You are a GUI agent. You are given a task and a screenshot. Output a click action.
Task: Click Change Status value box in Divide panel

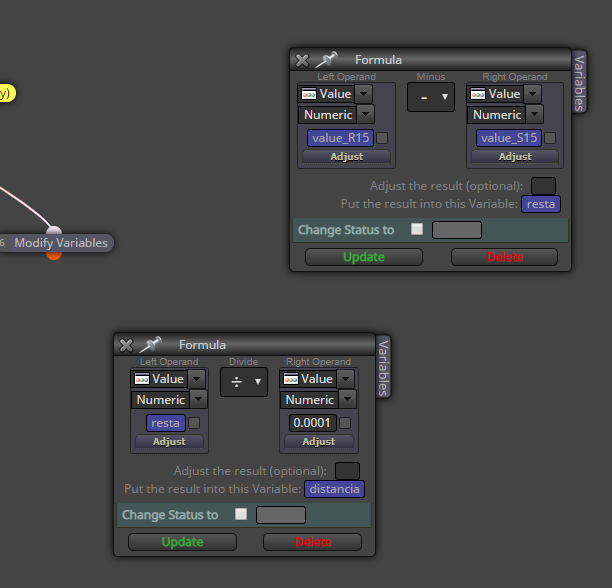click(281, 515)
